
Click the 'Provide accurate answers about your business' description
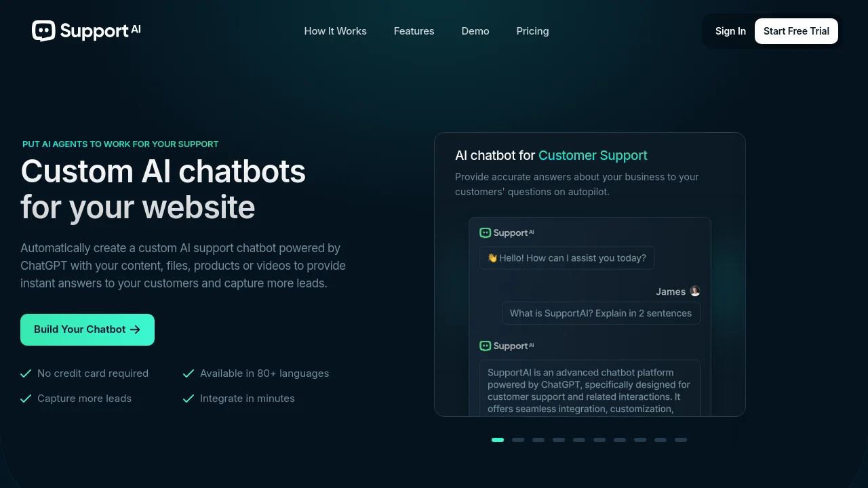pos(577,184)
